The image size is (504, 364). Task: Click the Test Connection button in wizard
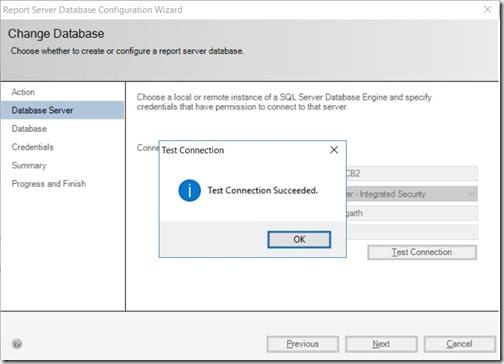coord(422,252)
